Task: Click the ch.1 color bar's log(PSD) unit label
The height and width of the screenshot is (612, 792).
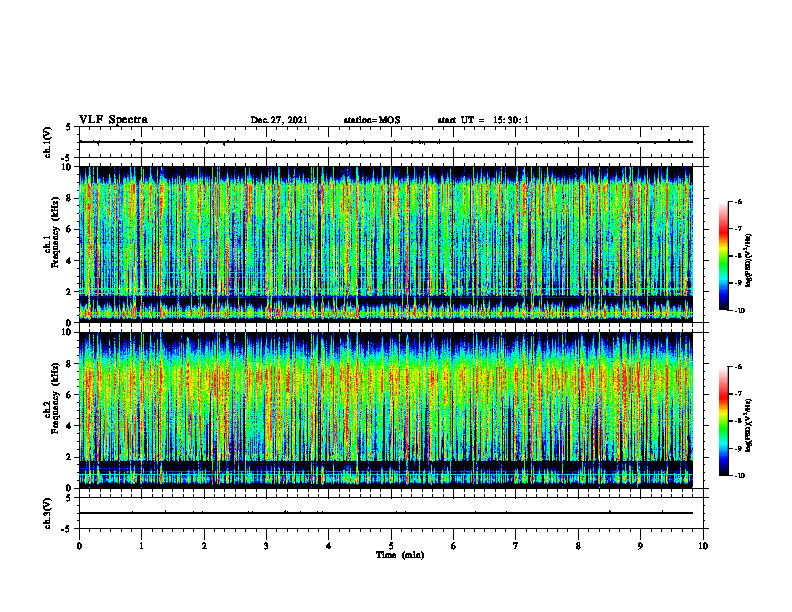Action: [x=749, y=261]
